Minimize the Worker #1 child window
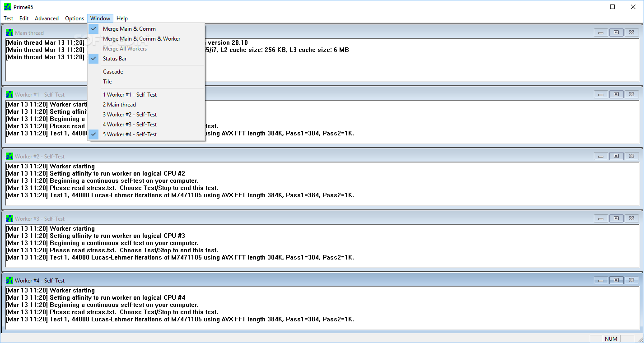 [601, 94]
